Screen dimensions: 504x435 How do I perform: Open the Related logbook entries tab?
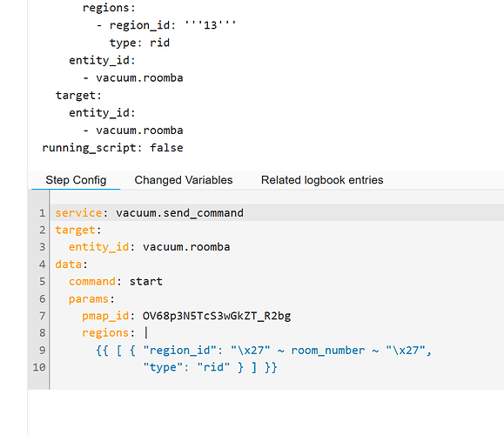click(x=322, y=180)
